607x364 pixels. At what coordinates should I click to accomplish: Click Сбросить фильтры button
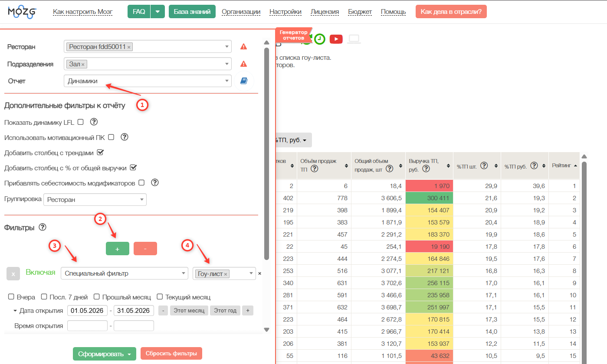click(171, 354)
